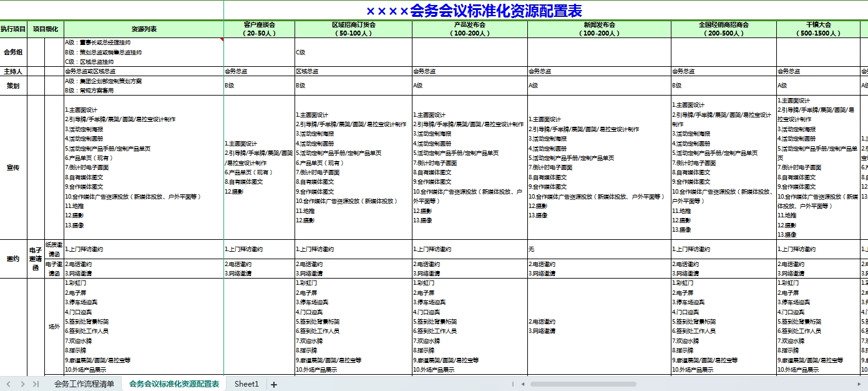Select the 策划 row label

tap(13, 86)
